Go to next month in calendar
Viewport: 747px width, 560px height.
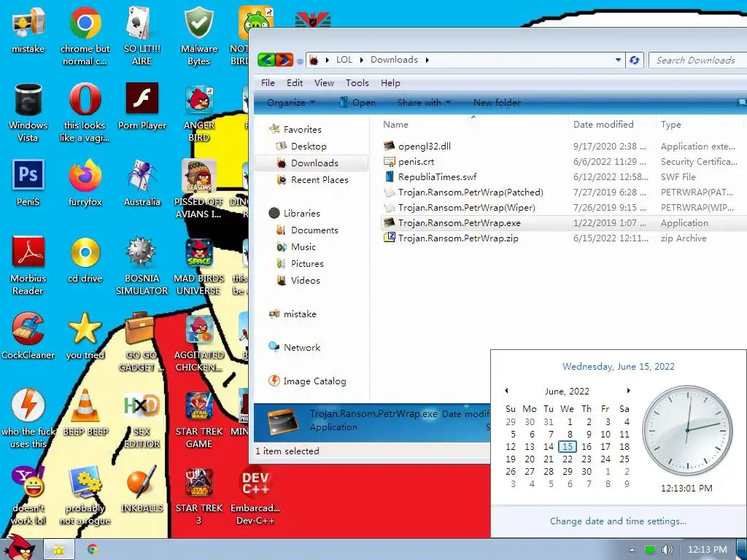click(628, 391)
